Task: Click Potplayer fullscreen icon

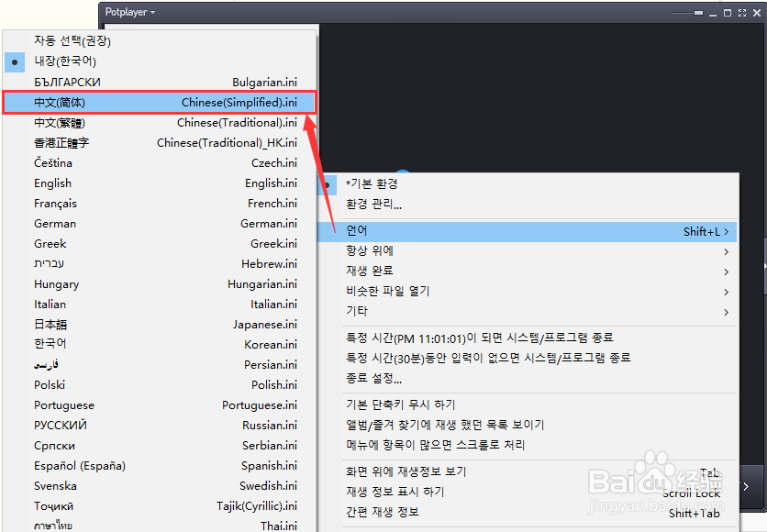Action: [x=742, y=13]
